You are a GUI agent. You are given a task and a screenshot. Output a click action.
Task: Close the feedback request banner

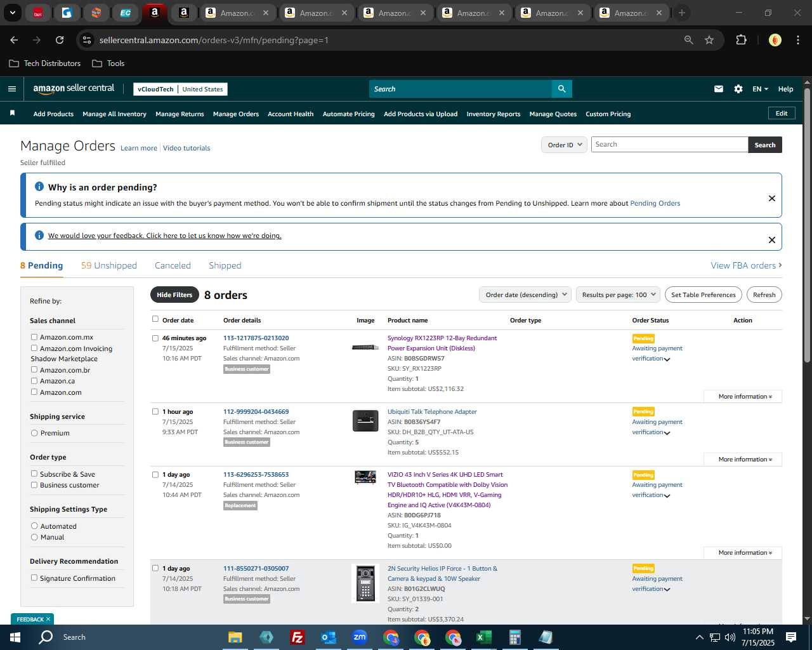(772, 240)
